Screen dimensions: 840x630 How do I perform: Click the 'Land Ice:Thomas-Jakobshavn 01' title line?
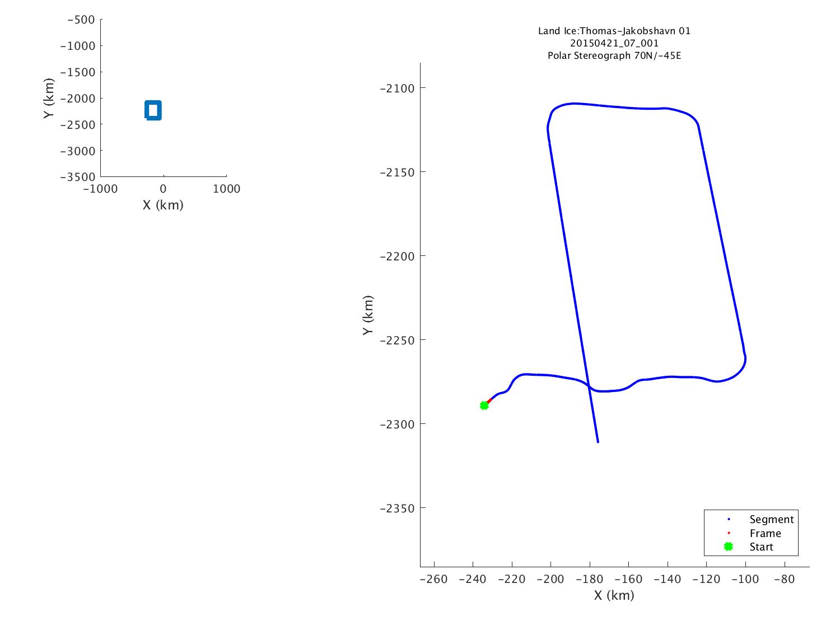[x=614, y=31]
